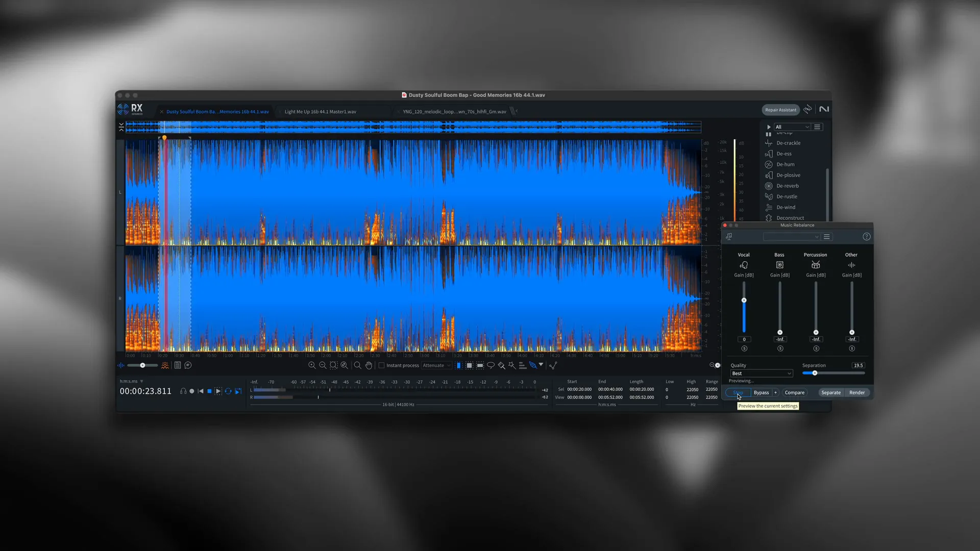The height and width of the screenshot is (551, 980).
Task: Solo the Vocal channel
Action: [744, 348]
